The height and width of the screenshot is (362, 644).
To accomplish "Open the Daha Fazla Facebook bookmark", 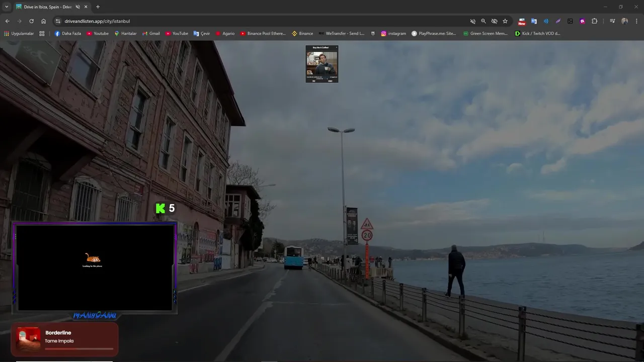I will [68, 34].
